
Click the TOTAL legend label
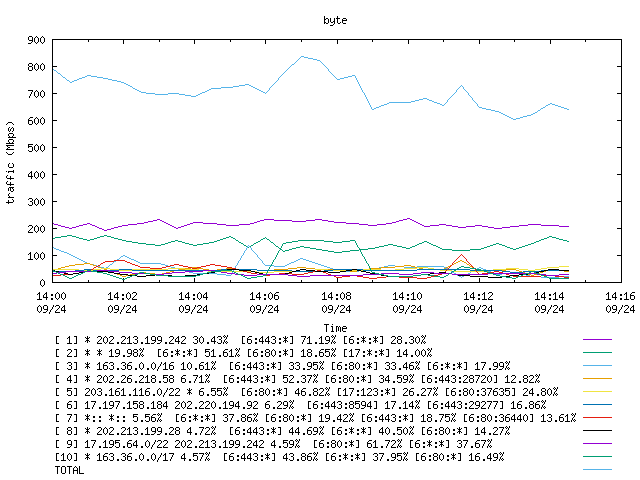click(69, 470)
